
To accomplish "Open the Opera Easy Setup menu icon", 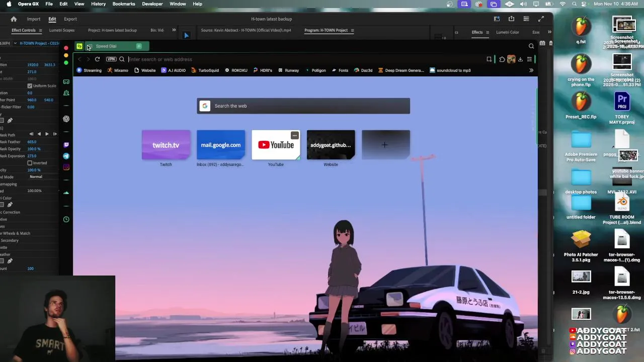I will point(529,59).
